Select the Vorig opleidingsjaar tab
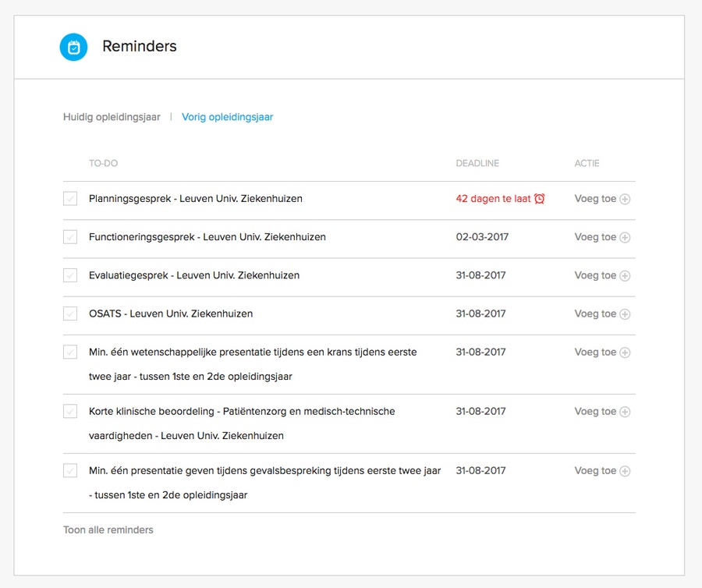Image resolution: width=702 pixels, height=588 pixels. pos(228,117)
